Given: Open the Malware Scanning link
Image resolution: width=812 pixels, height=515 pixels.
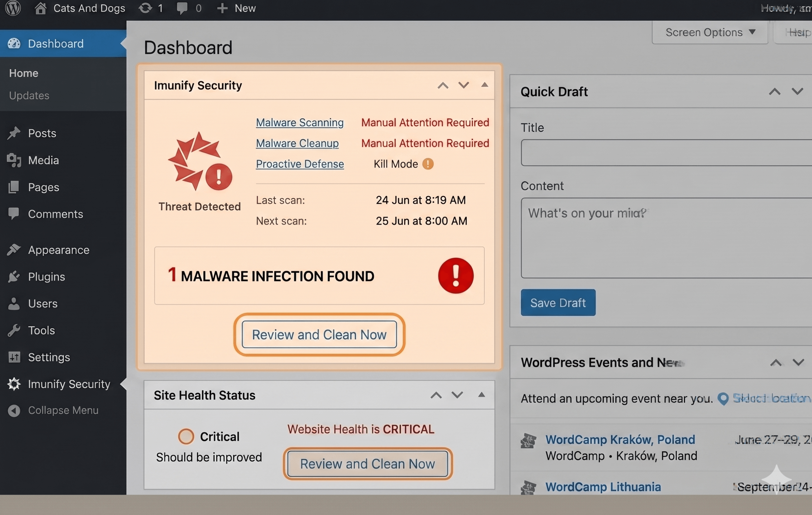Looking at the screenshot, I should tap(300, 122).
